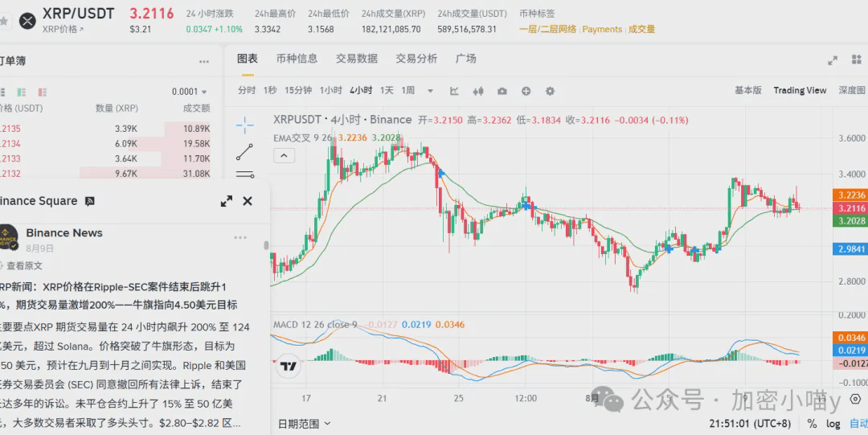Select the 1小时 interval
The height and width of the screenshot is (435, 868).
point(331,90)
